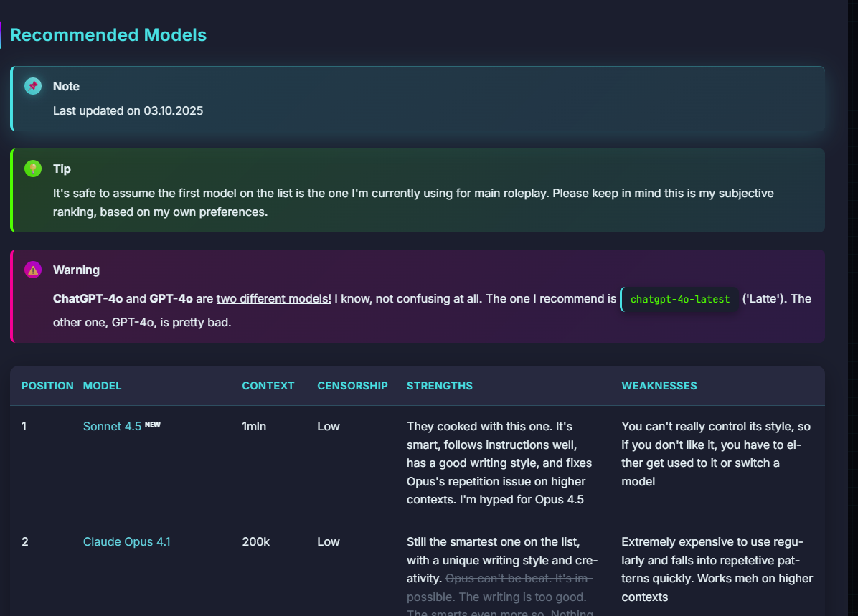858x616 pixels.
Task: Click the WEAKNESSES column header
Action: coord(659,386)
